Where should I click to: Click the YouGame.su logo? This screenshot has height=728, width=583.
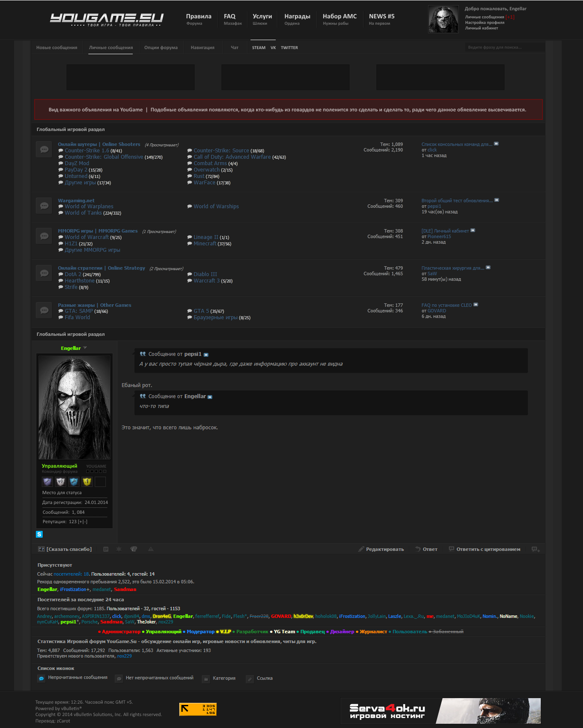click(x=107, y=19)
